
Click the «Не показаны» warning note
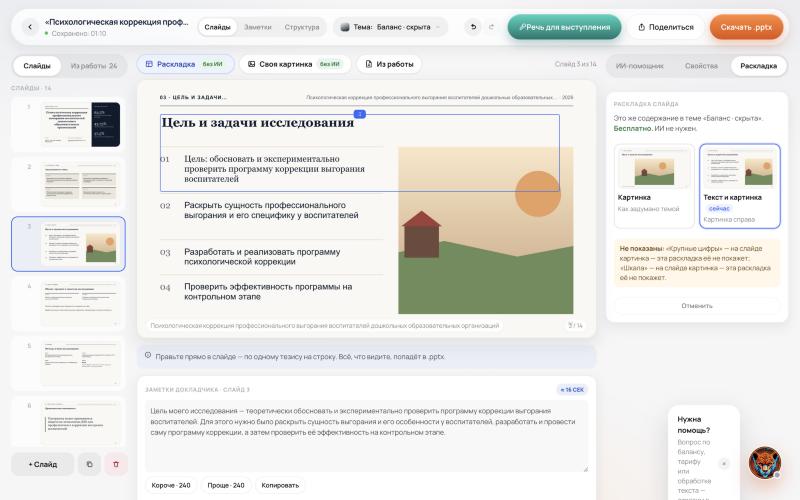pos(697,263)
